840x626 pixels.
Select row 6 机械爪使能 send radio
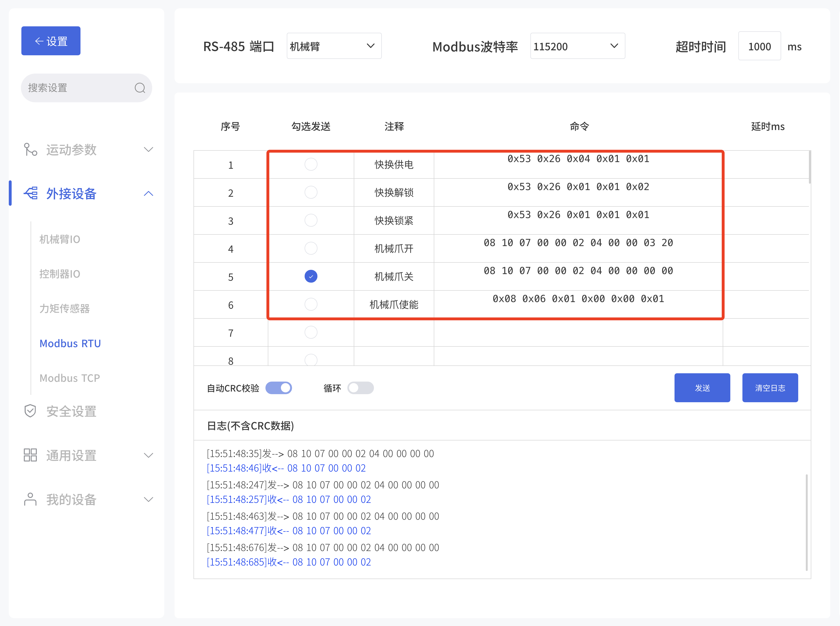(311, 304)
